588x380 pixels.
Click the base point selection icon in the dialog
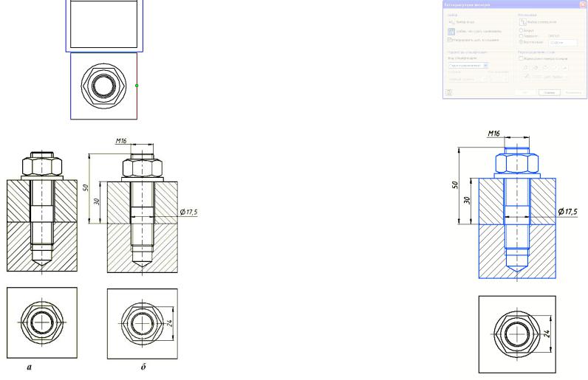(x=523, y=22)
